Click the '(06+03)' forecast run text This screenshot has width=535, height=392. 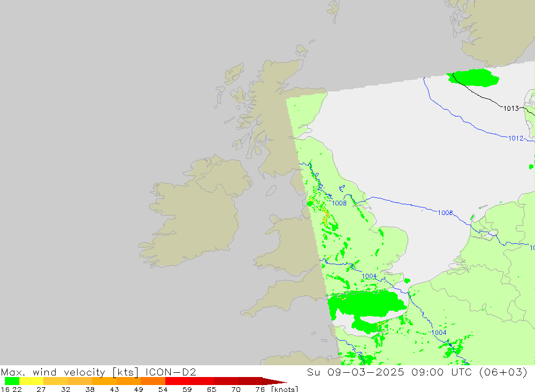[x=503, y=372]
